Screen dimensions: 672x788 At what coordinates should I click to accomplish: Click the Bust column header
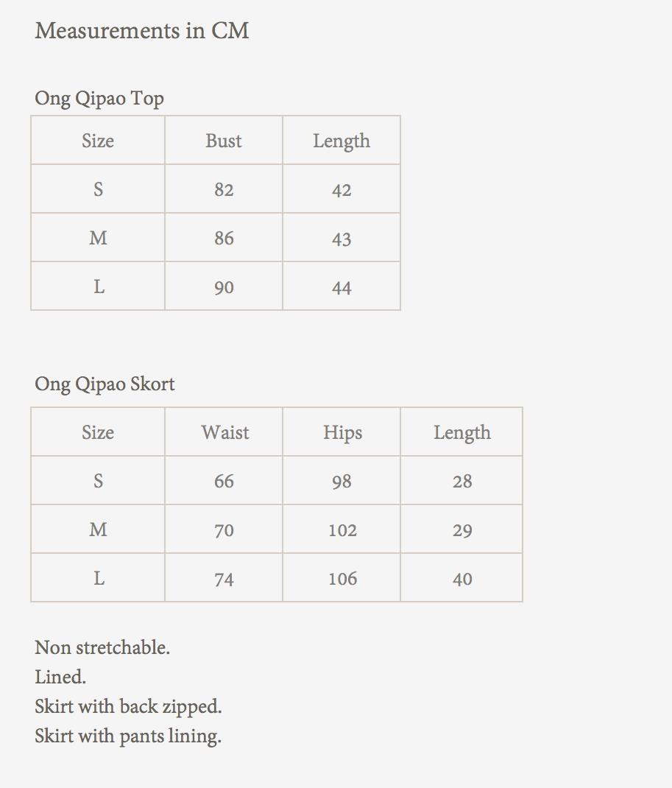click(x=224, y=141)
